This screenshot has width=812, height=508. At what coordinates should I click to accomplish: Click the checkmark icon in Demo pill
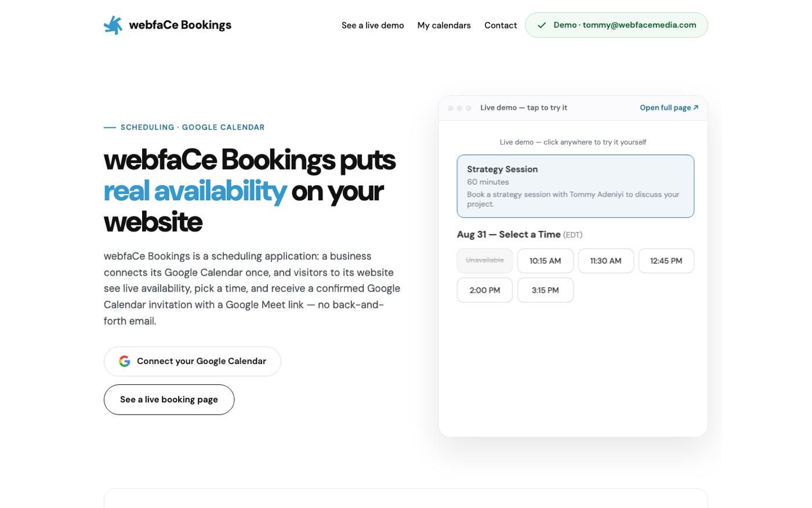(x=542, y=25)
